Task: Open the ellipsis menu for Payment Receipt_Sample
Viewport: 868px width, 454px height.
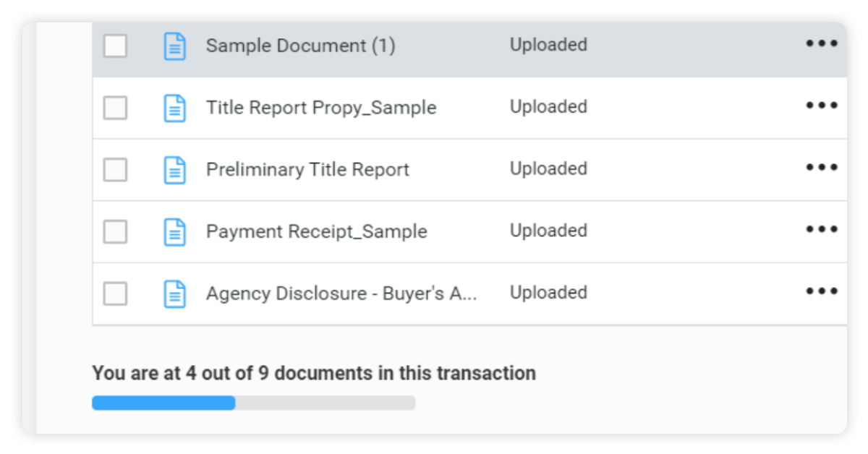Action: [821, 230]
